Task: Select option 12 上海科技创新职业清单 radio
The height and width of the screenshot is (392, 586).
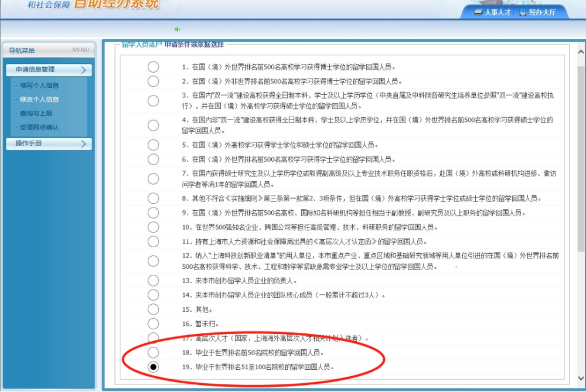Action: [153, 261]
